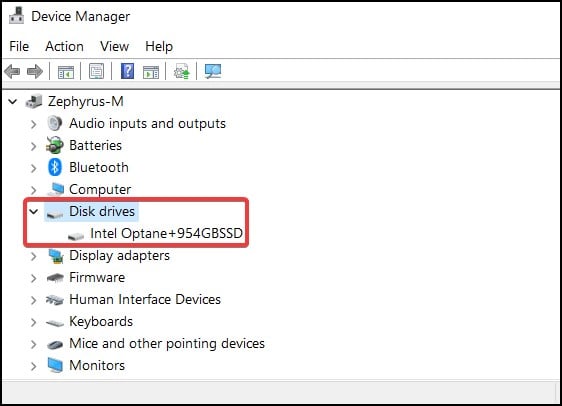Click the Forward arrow toolbar icon
This screenshot has height=406, width=562.
point(35,71)
